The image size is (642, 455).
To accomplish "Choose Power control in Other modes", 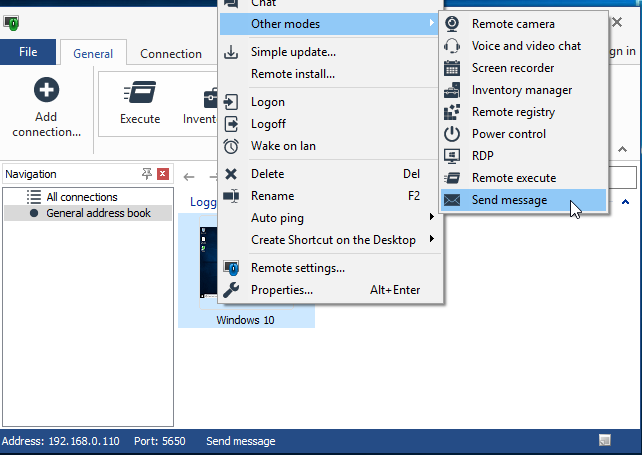I will [x=508, y=134].
